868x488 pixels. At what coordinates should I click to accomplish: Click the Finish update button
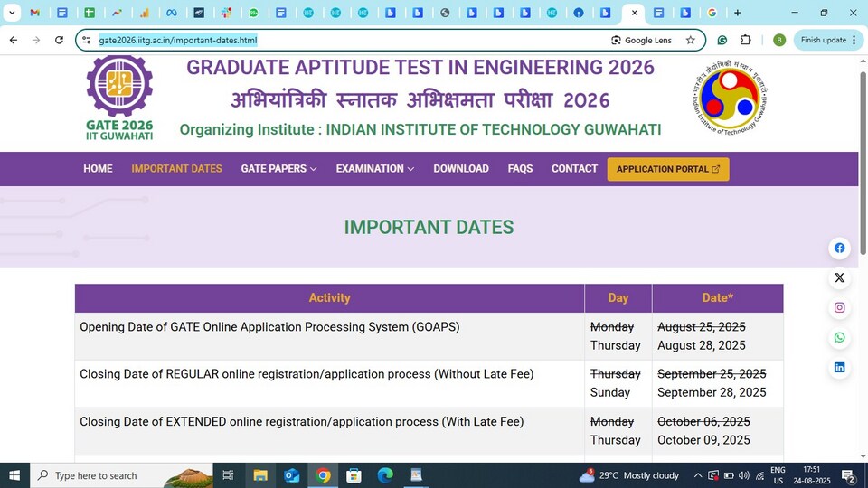[823, 40]
